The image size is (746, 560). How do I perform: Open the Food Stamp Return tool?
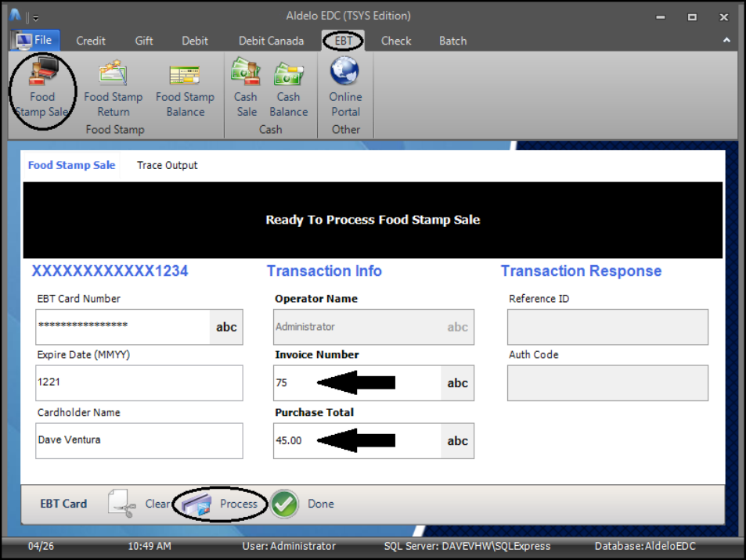[114, 89]
